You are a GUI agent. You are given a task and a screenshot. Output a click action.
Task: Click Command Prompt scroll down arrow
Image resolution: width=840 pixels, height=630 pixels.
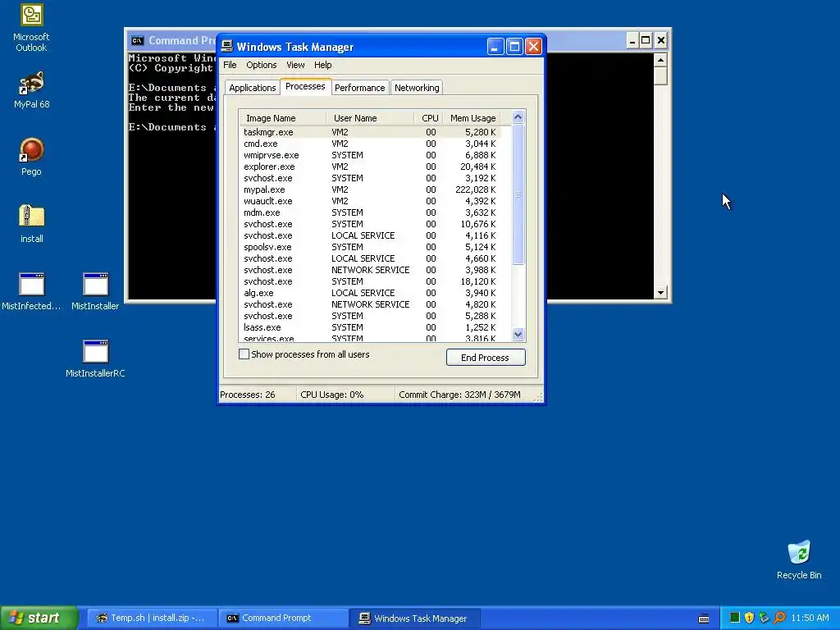(x=660, y=293)
